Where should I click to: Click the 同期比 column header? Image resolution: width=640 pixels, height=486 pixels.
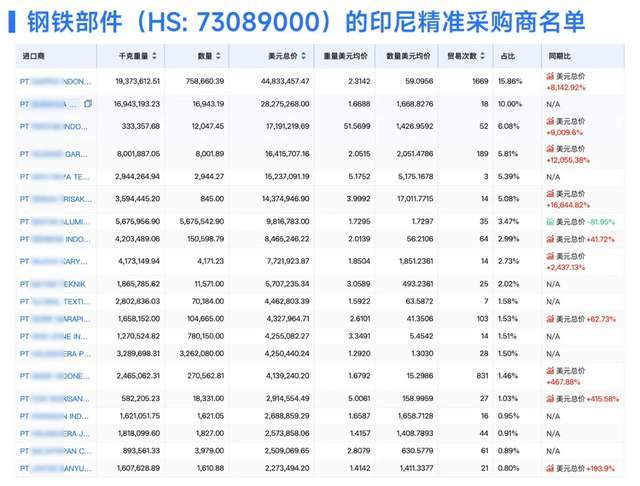tap(559, 56)
